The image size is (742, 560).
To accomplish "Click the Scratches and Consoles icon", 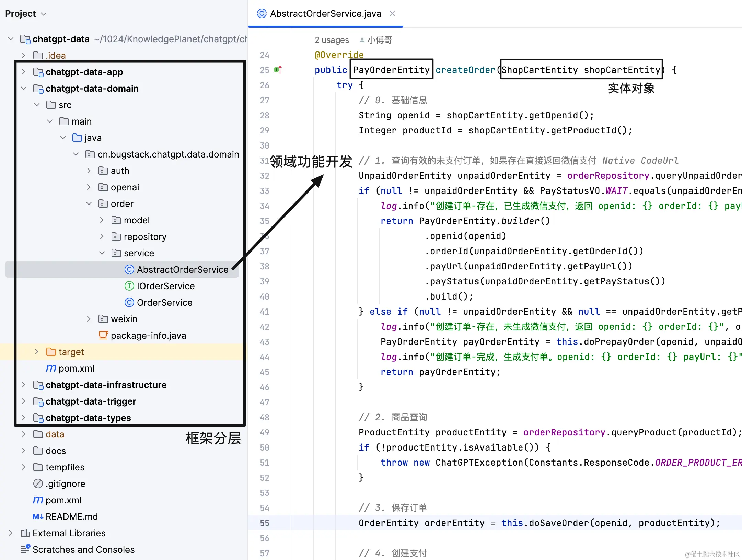I will (x=25, y=549).
